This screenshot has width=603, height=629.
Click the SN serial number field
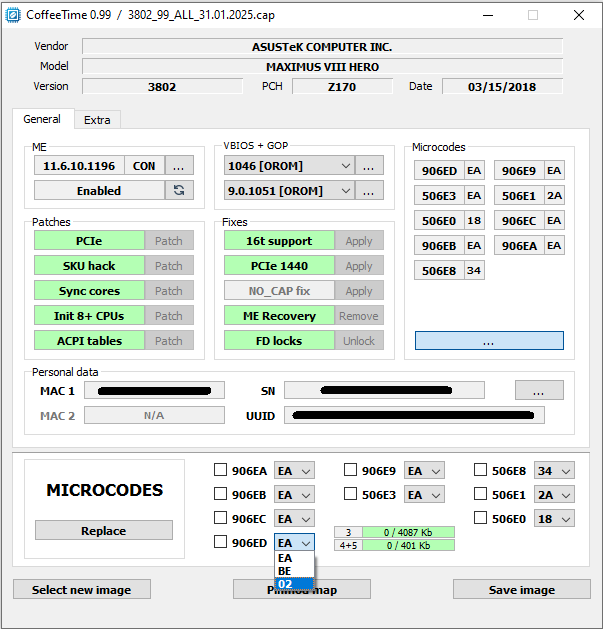click(x=384, y=390)
